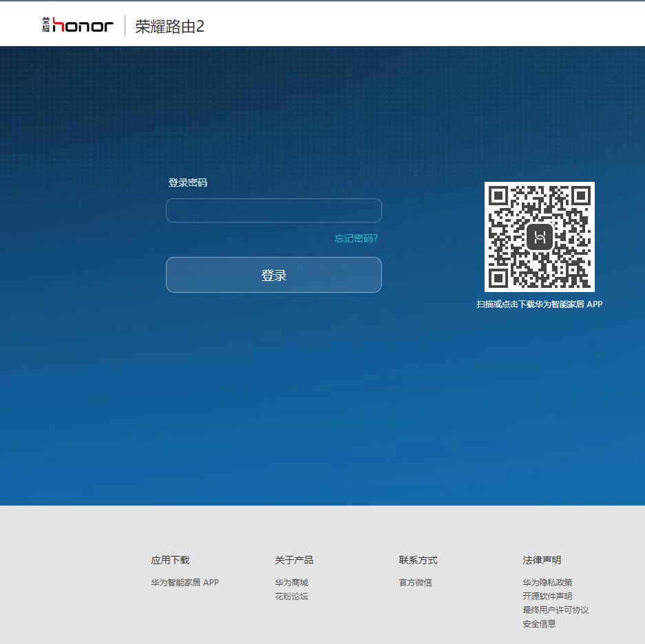Visit 华为商城 from the footer
The height and width of the screenshot is (644, 645).
click(292, 582)
